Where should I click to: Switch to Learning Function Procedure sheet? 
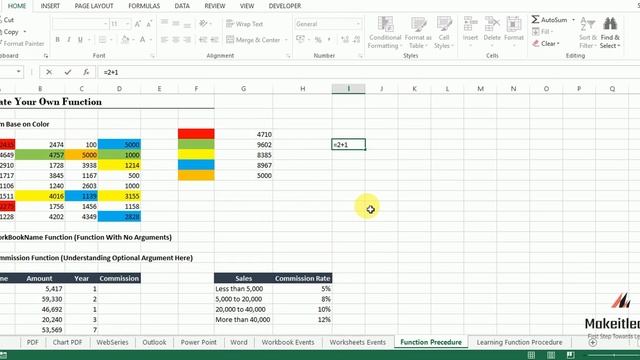519,342
